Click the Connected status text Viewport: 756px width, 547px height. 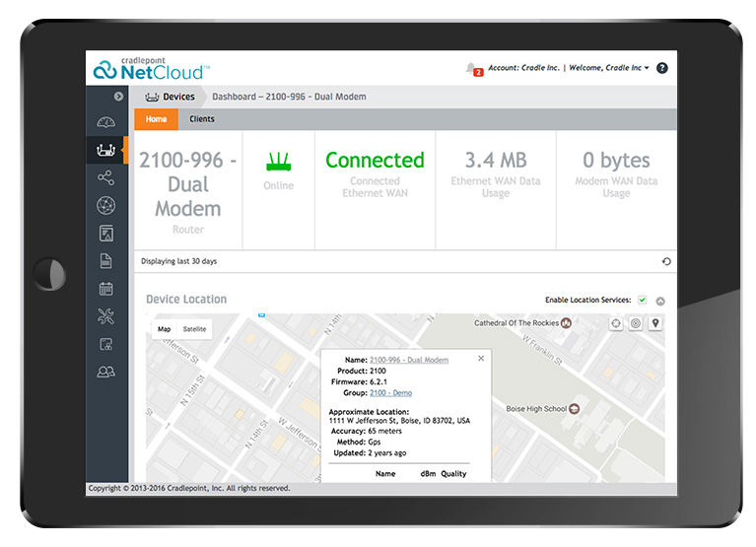(x=375, y=160)
